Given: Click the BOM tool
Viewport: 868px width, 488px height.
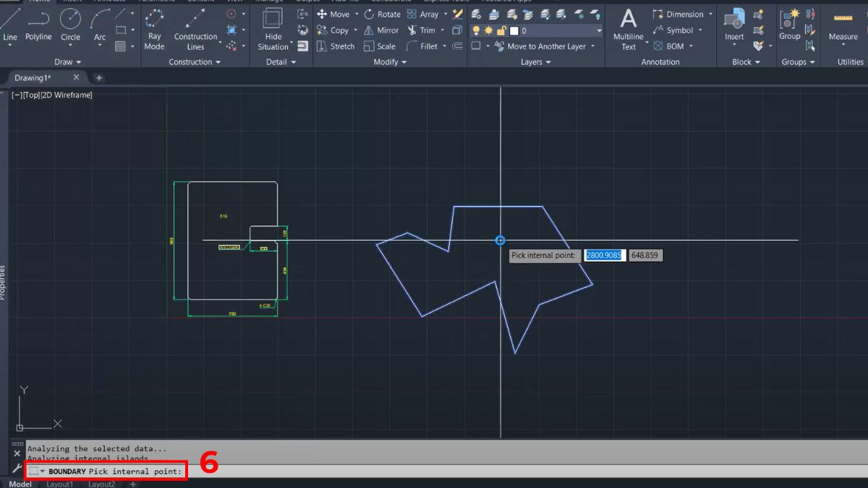Looking at the screenshot, I should point(668,46).
